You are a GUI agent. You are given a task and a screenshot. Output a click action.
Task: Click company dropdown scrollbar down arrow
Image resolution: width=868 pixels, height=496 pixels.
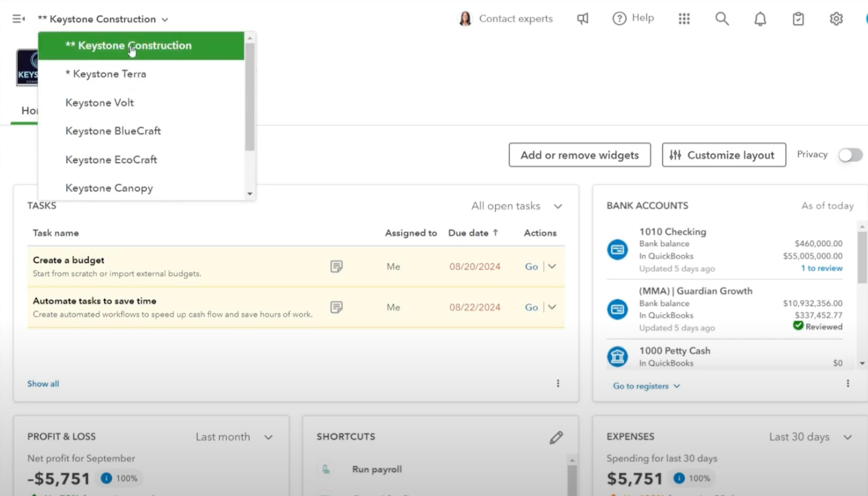250,194
